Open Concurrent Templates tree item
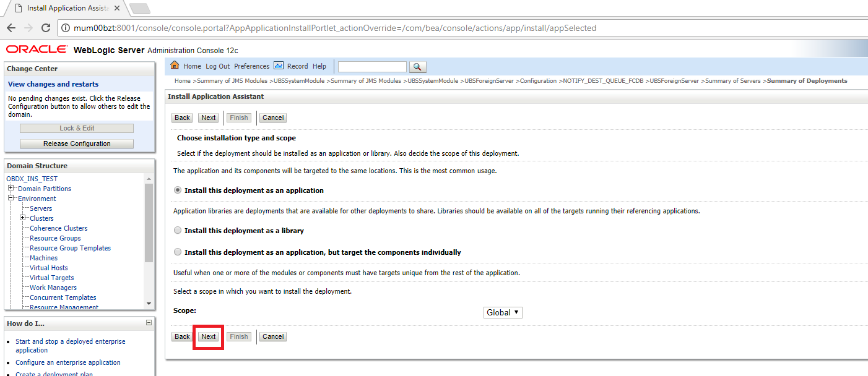The height and width of the screenshot is (376, 868). (x=63, y=297)
